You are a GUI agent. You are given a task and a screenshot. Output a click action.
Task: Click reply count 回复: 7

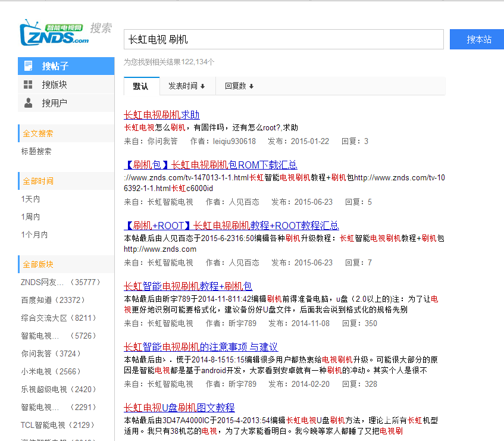[358, 262]
